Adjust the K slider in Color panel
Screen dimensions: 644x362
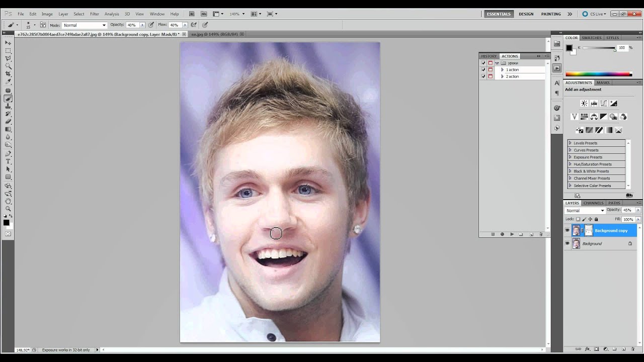[x=599, y=49]
